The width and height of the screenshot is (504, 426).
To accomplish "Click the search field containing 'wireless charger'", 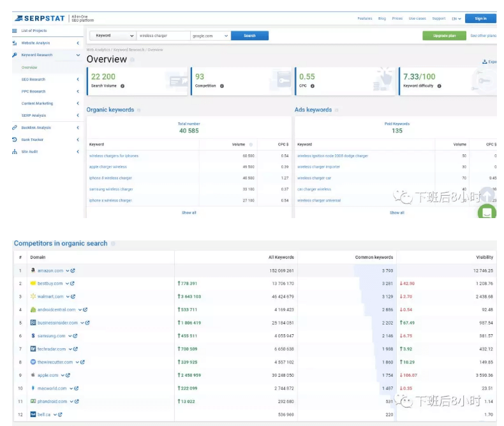I will click(163, 36).
